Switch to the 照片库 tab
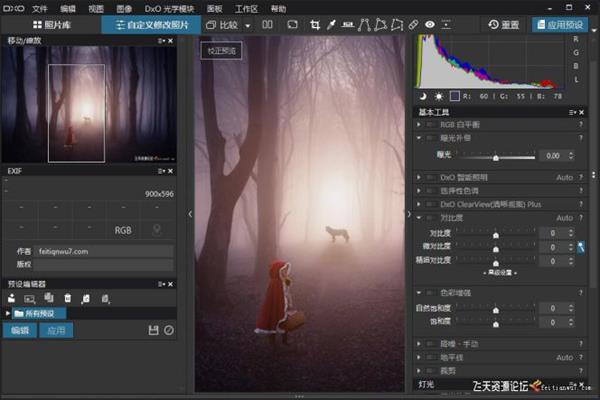The height and width of the screenshot is (400, 600). (50, 24)
